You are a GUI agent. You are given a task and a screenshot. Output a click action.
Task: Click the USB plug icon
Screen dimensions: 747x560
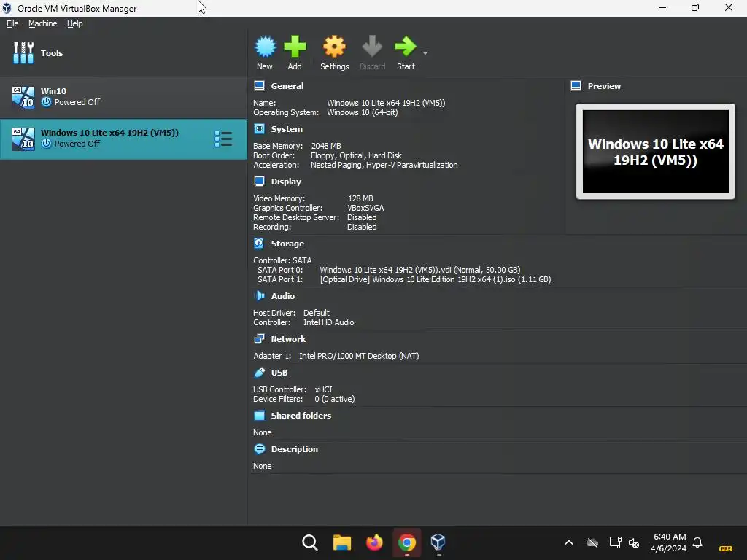[259, 373]
